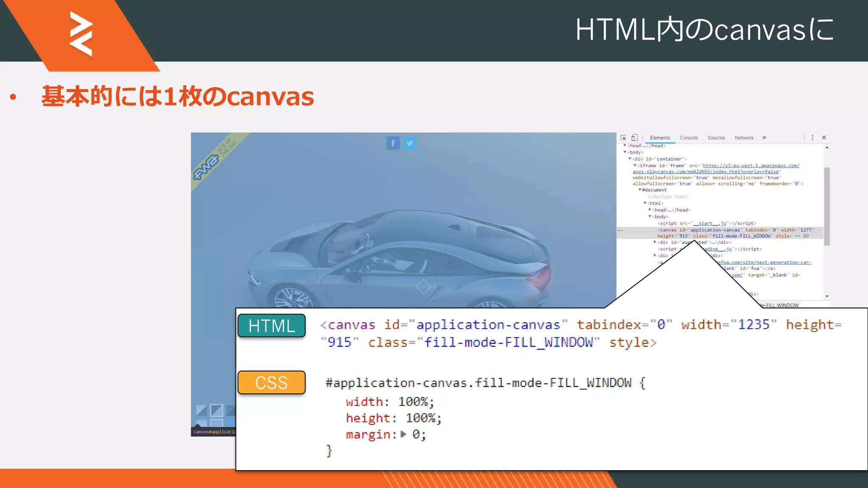Collapse the inner html node
The height and width of the screenshot is (488, 868).
645,203
